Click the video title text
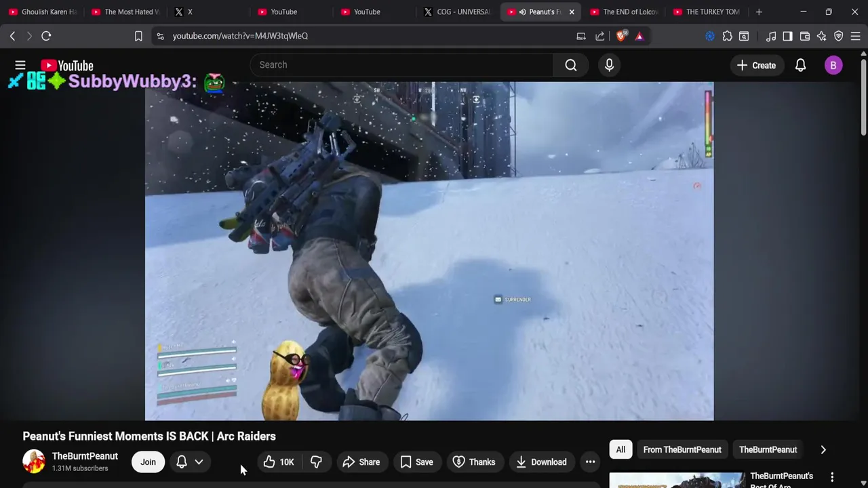 pos(149,436)
